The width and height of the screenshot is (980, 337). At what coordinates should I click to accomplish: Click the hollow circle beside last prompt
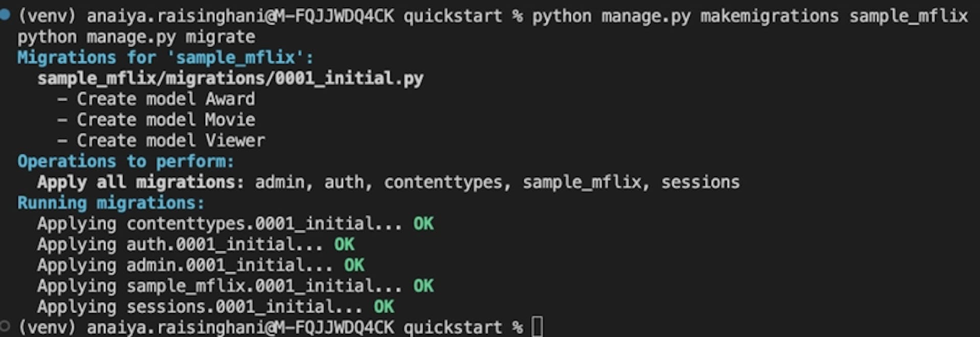point(5,325)
